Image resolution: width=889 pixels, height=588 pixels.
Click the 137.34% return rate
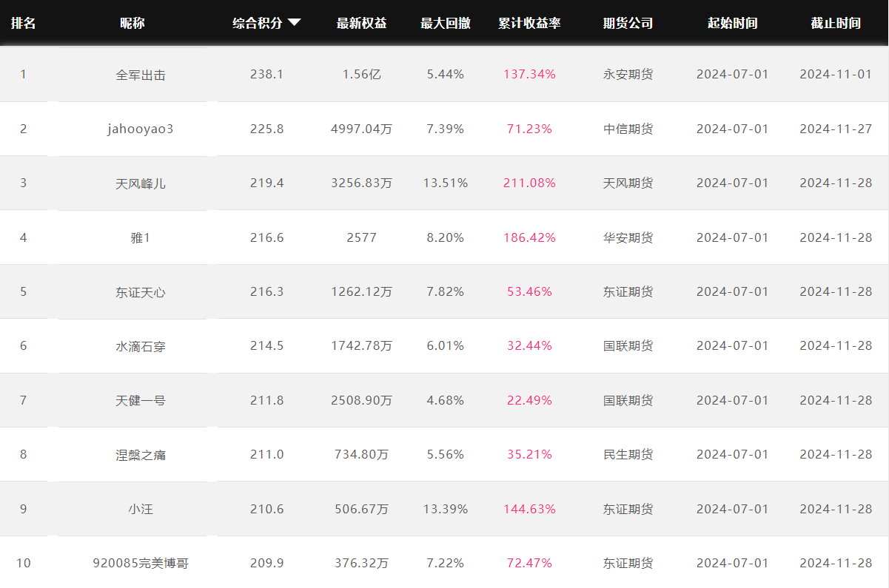[x=529, y=74]
